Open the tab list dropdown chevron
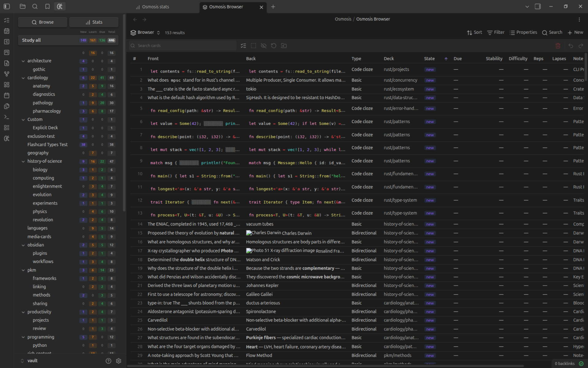 click(527, 6)
